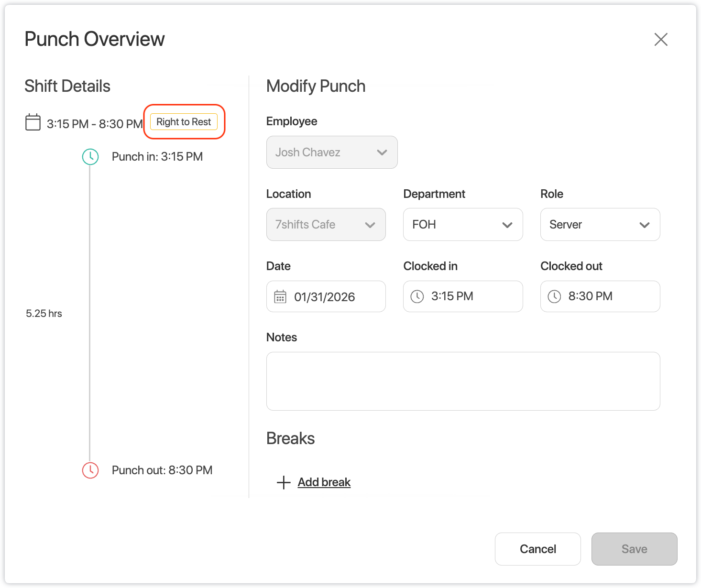Click the clock icon in Clocked in field
The image size is (701, 588).
pyautogui.click(x=417, y=296)
